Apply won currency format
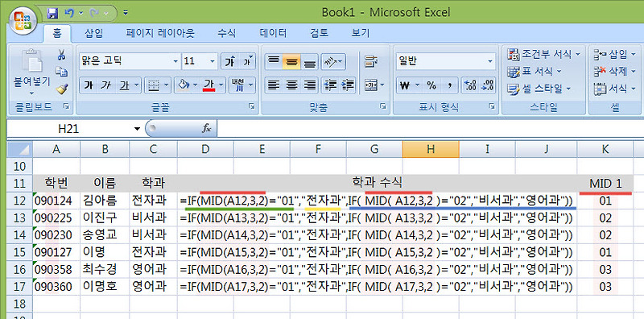644x319 pixels. pos(406,85)
